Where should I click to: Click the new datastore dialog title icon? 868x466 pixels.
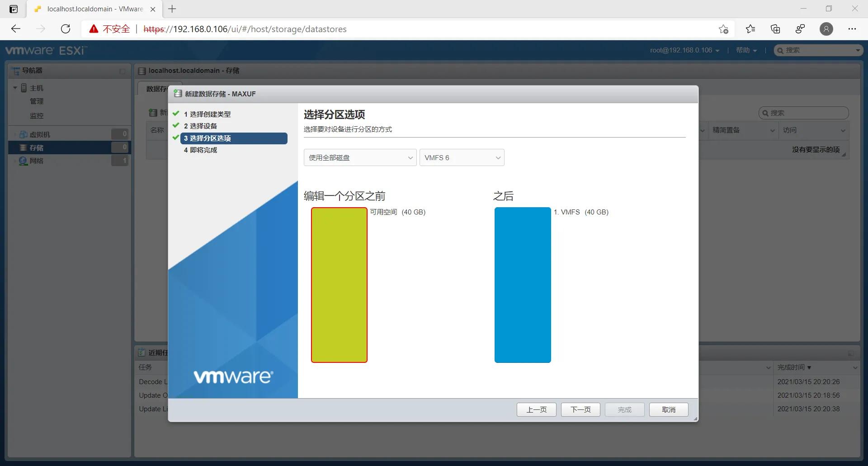pyautogui.click(x=178, y=94)
